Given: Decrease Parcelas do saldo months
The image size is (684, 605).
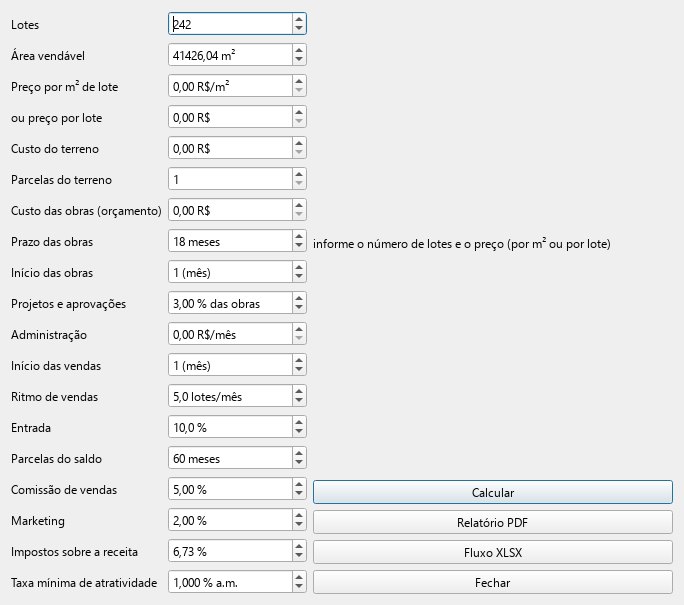Looking at the screenshot, I should [x=299, y=462].
